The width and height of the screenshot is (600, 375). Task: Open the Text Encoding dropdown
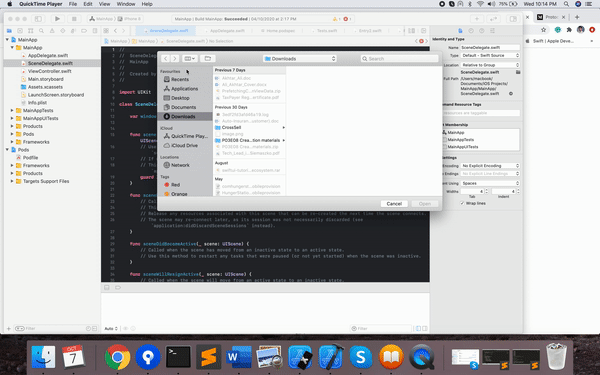click(490, 166)
